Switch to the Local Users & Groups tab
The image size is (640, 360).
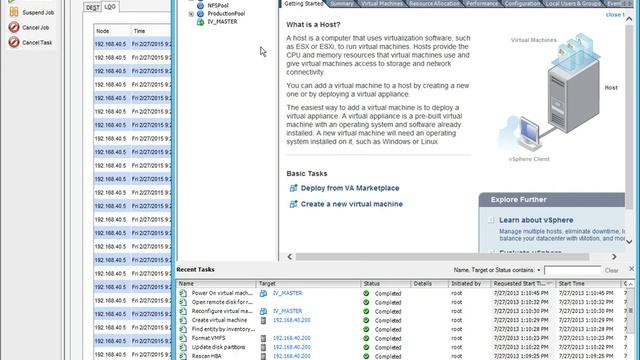coord(573,4)
